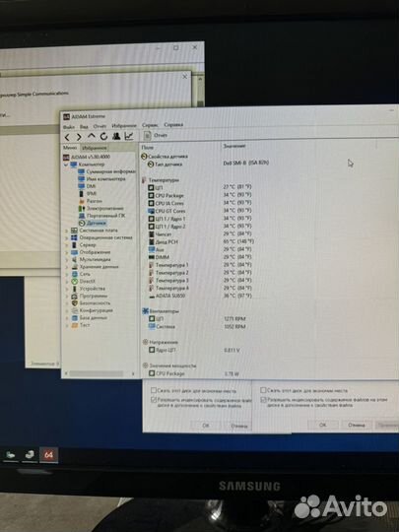Select the Температура 1 row
This screenshot has width=399, height=532.
pyautogui.click(x=200, y=265)
